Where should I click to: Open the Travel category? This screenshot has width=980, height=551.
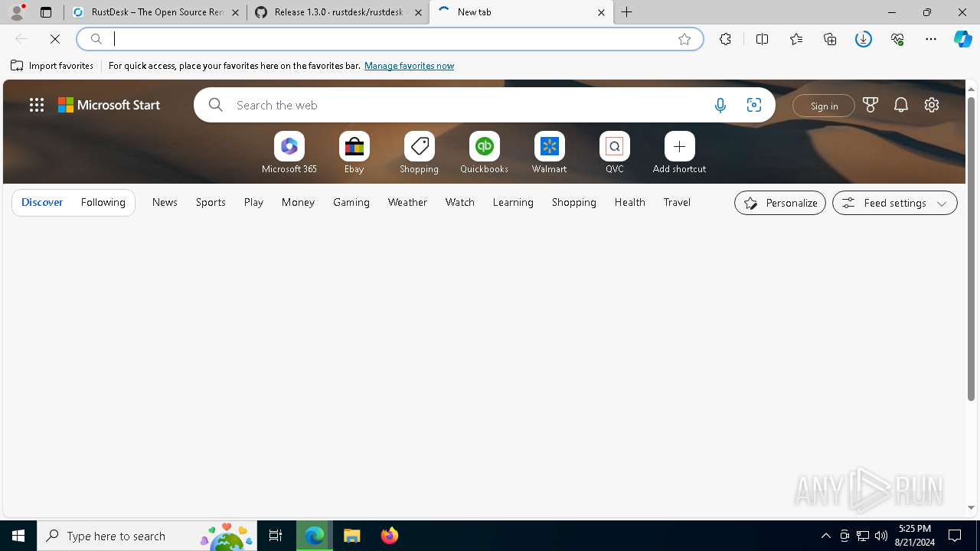tap(677, 202)
